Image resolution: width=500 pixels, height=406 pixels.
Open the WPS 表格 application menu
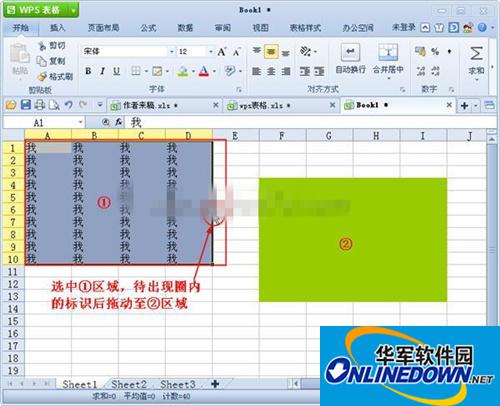click(41, 10)
